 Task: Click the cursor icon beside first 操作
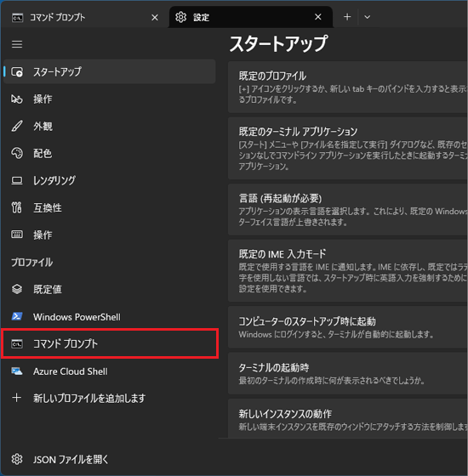coord(17,99)
